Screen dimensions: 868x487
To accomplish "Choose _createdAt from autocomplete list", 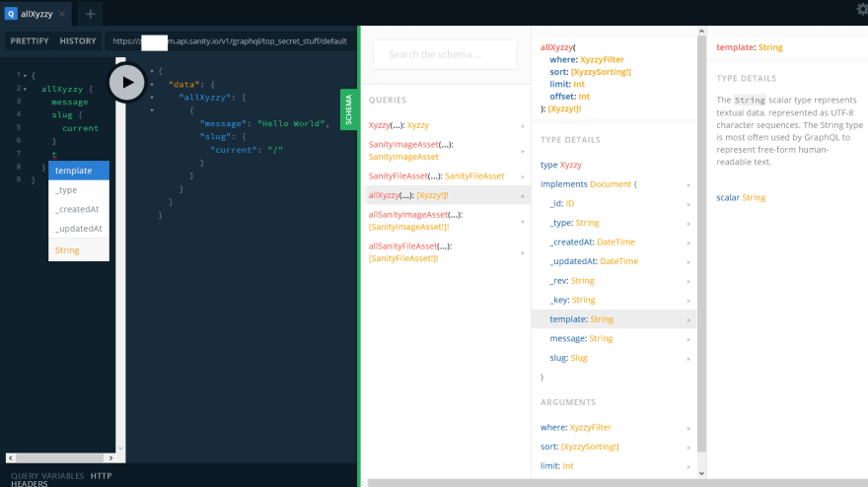I will click(79, 209).
